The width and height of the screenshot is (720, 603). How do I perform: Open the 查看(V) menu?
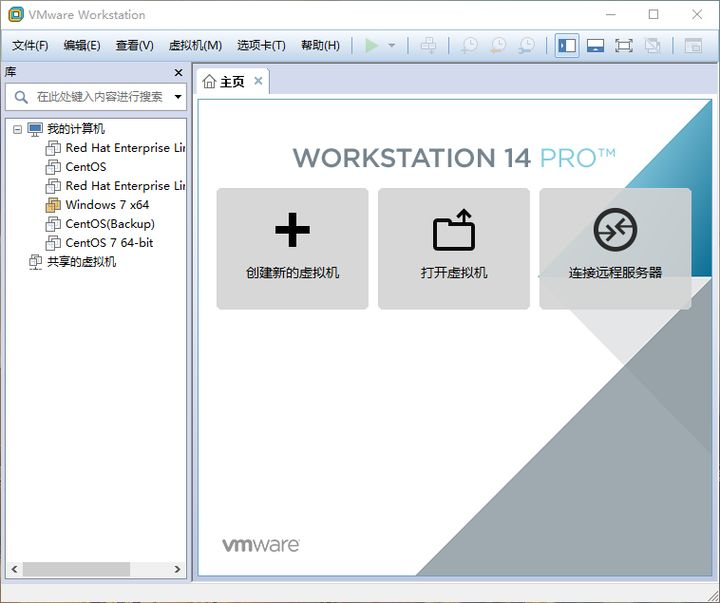[x=135, y=45]
